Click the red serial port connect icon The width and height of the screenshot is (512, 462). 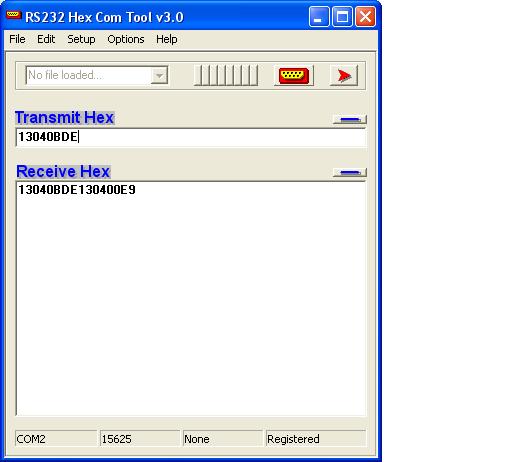[x=294, y=76]
